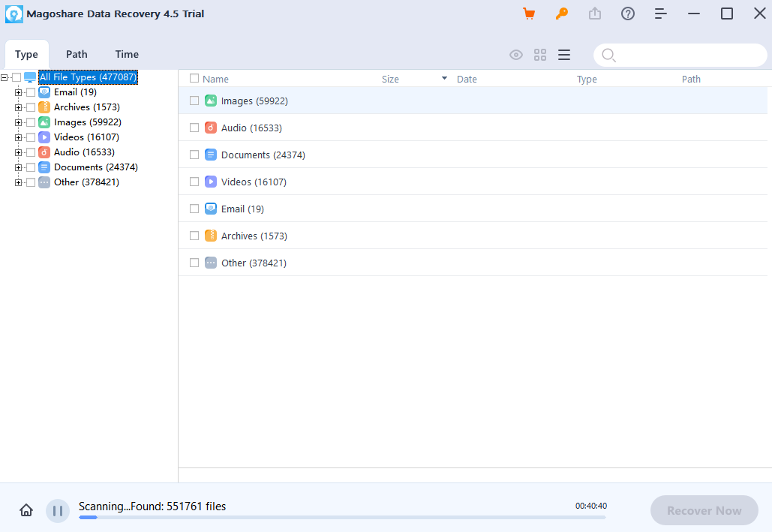Toggle the preview eye icon
Image resolution: width=772 pixels, height=532 pixels.
click(x=516, y=55)
